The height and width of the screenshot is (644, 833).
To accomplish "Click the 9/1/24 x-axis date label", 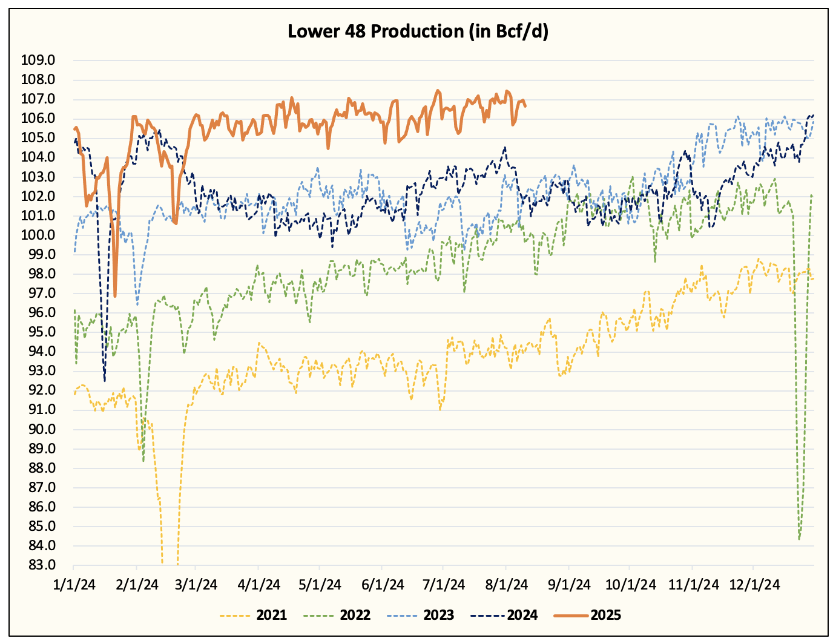I will [x=569, y=585].
